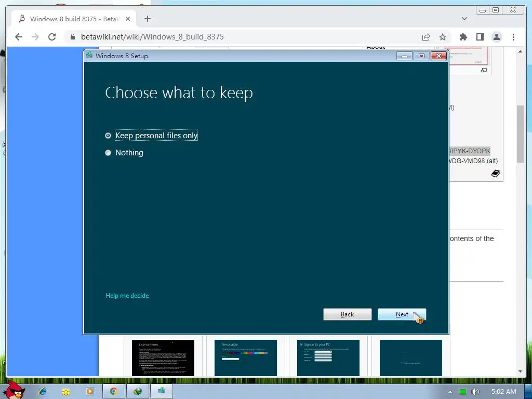Open Windows Explorer folder on taskbar

pos(66,391)
